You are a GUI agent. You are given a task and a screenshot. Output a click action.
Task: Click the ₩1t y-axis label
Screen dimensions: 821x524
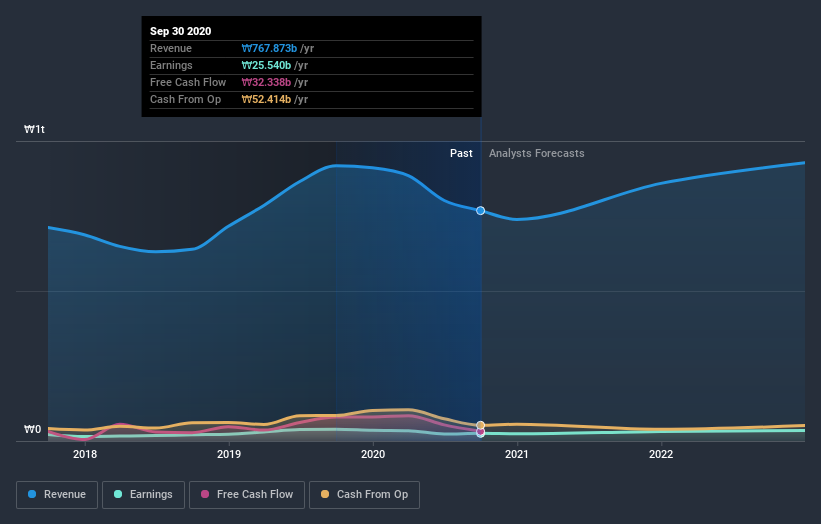tap(35, 129)
